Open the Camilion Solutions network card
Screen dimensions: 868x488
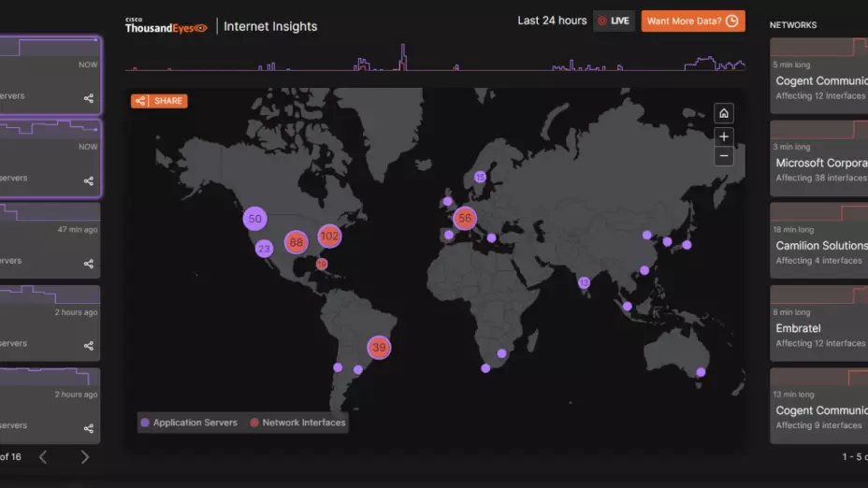click(x=819, y=240)
